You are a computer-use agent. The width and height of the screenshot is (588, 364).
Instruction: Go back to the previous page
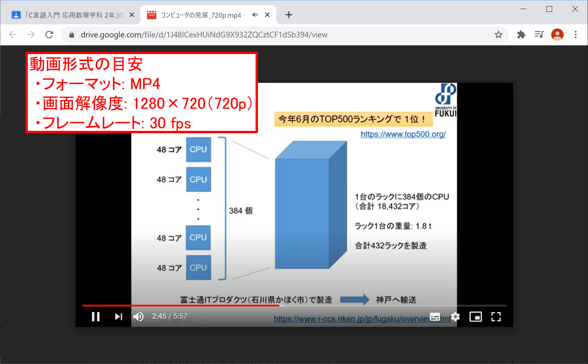pos(13,34)
